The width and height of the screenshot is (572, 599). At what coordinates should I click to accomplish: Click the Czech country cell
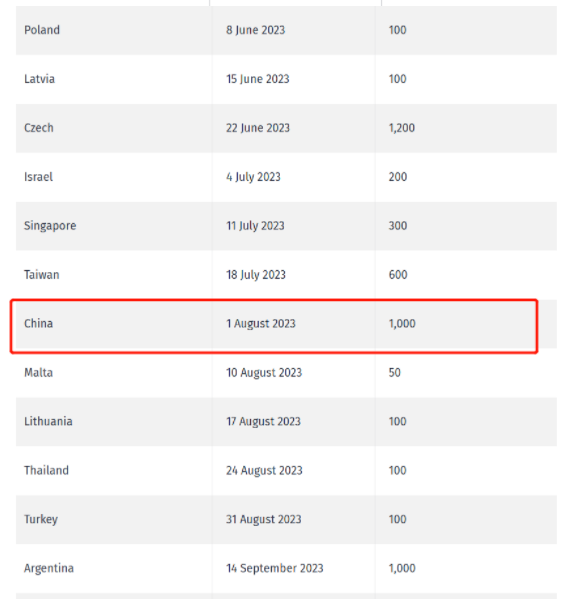point(39,128)
